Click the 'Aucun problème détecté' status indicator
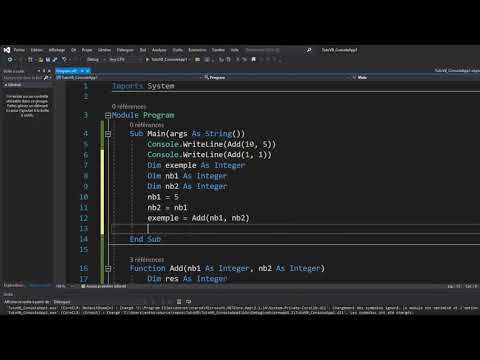The image size is (480, 360). click(104, 286)
